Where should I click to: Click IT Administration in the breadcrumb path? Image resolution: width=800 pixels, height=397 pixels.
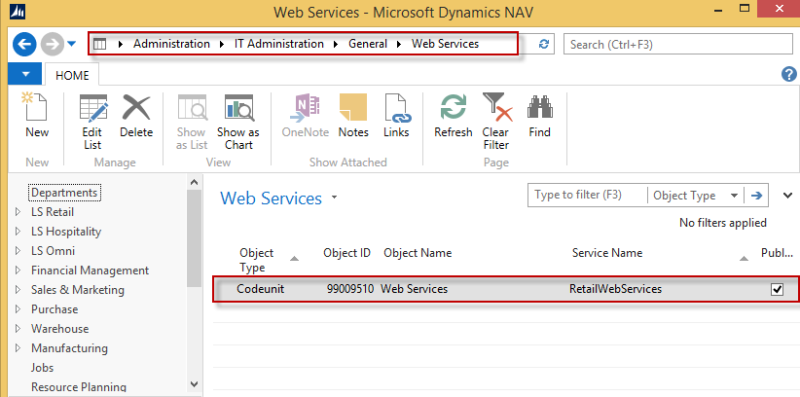click(279, 44)
